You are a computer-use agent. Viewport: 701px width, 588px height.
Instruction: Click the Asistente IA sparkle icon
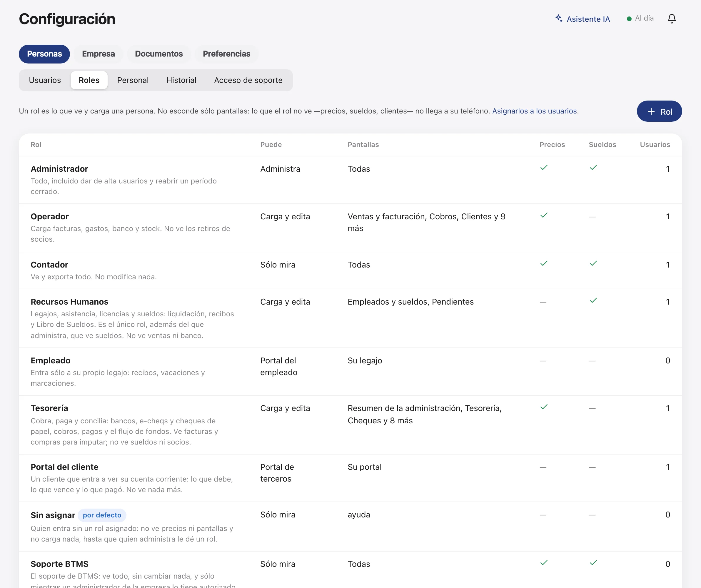[x=558, y=18]
